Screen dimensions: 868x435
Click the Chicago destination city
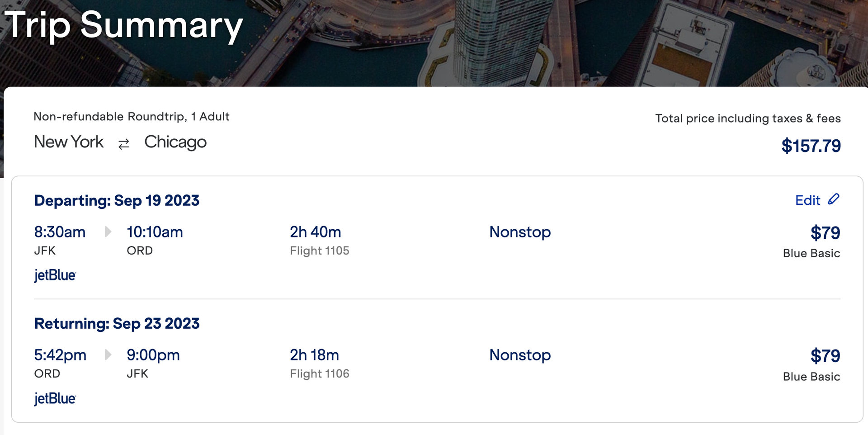pos(175,142)
